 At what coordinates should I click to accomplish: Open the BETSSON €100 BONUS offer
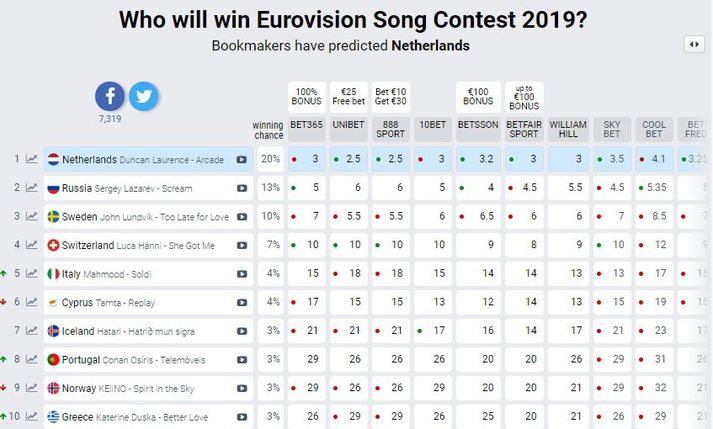click(x=478, y=97)
